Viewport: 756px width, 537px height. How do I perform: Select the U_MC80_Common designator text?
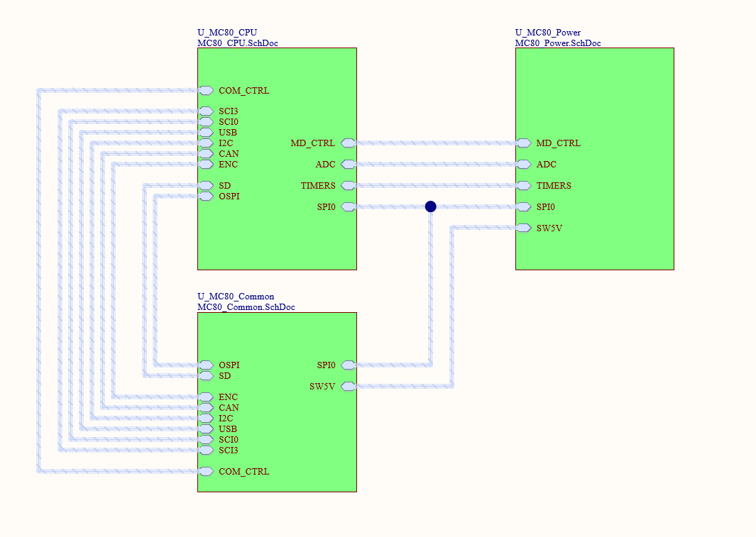click(x=236, y=297)
